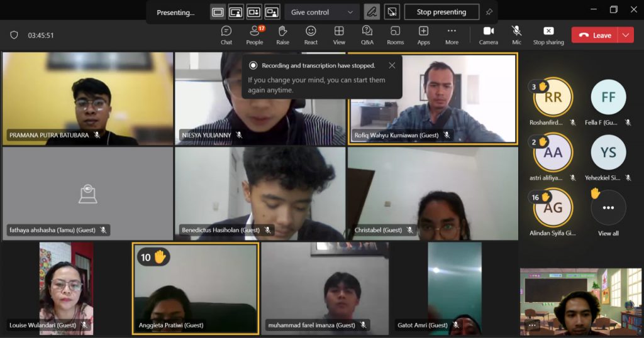Select fathaya ahshasha camera-off tile

tap(87, 194)
